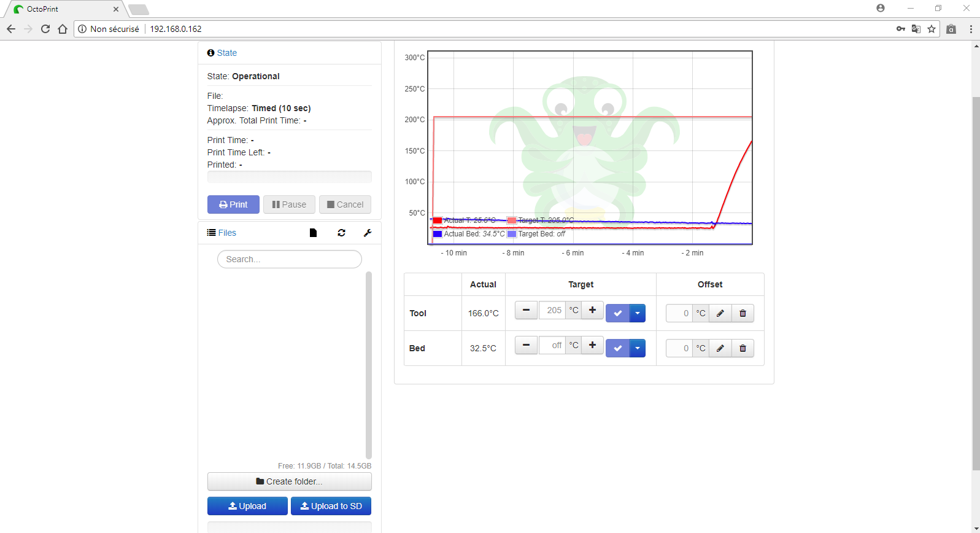
Task: Toggle Actual T legend swatch
Action: (438, 220)
